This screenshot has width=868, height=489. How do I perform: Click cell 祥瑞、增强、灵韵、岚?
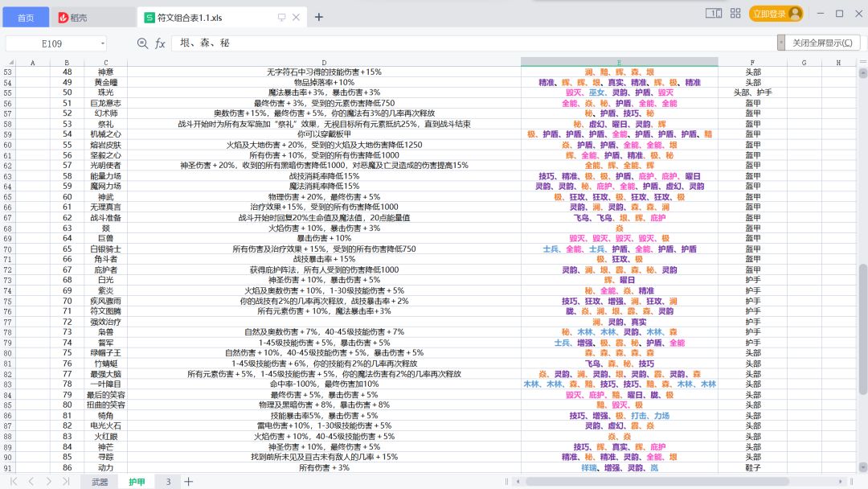619,468
